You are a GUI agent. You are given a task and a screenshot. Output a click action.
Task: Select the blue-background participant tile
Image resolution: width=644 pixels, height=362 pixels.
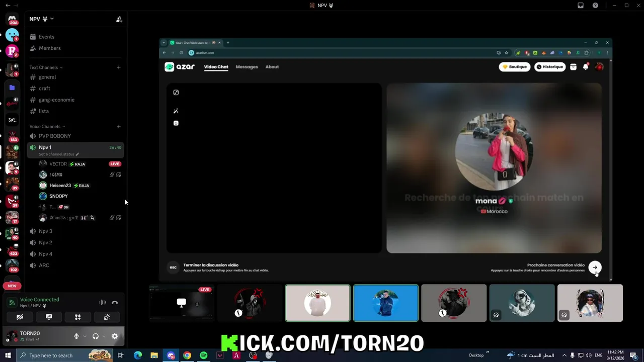click(x=386, y=303)
